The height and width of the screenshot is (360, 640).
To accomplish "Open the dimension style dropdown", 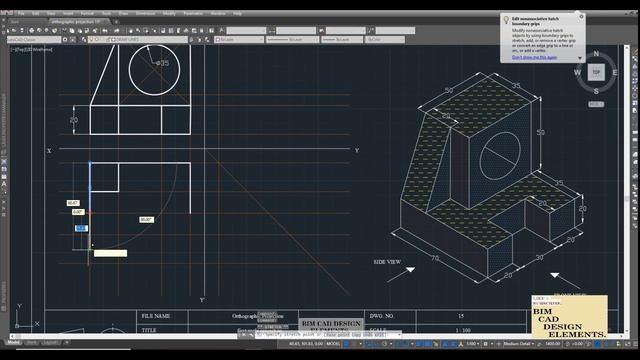I will tap(296, 31).
